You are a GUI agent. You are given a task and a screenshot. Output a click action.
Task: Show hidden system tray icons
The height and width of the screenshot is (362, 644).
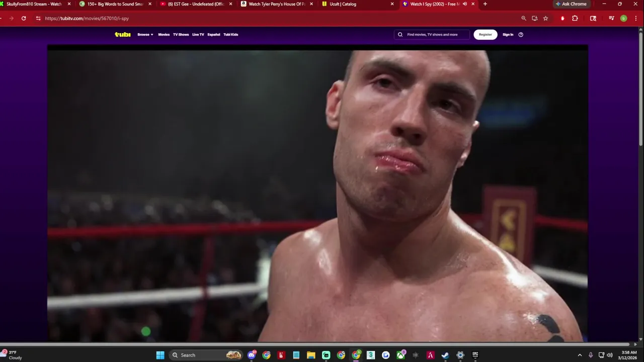(x=580, y=355)
